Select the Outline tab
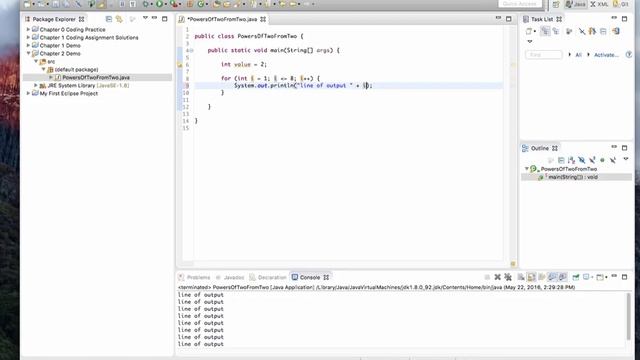The height and width of the screenshot is (360, 640). point(540,148)
